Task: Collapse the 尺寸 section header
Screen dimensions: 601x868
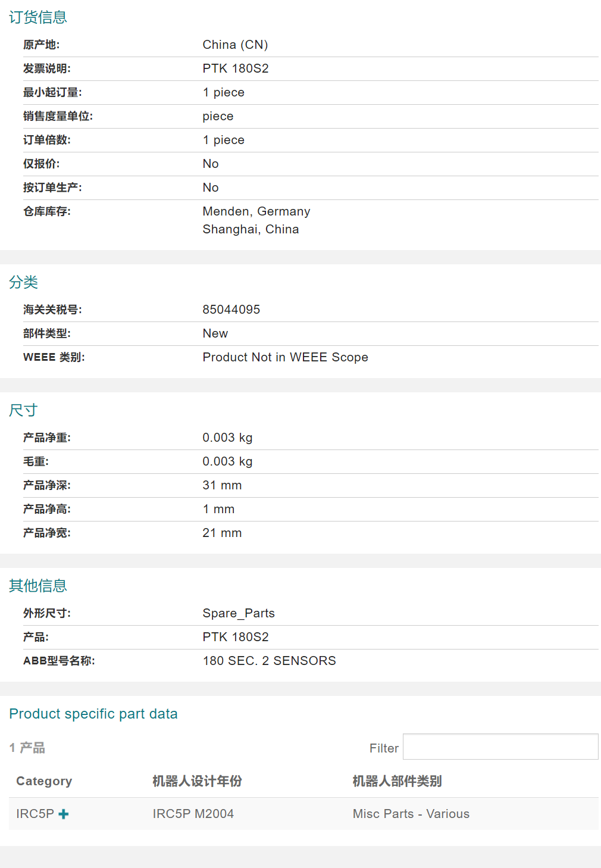Action: pos(23,410)
